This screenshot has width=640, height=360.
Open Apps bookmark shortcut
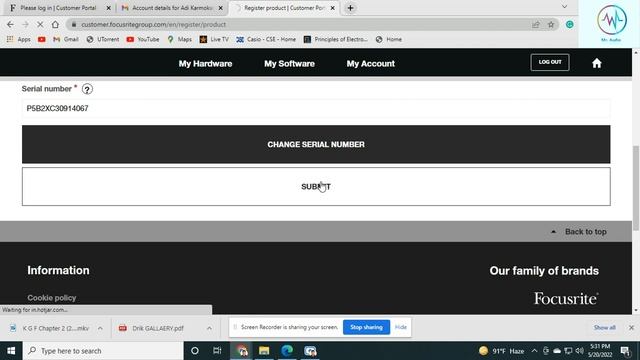click(x=19, y=39)
